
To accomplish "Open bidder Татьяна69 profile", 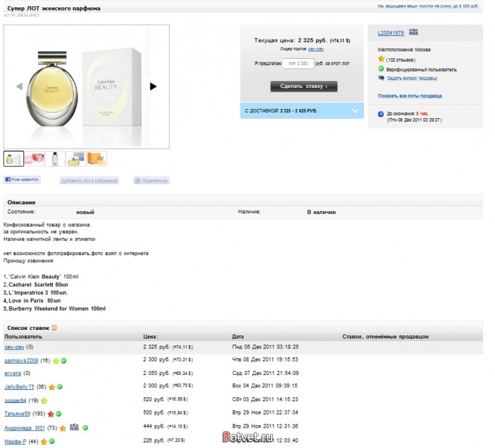I will (x=17, y=413).
